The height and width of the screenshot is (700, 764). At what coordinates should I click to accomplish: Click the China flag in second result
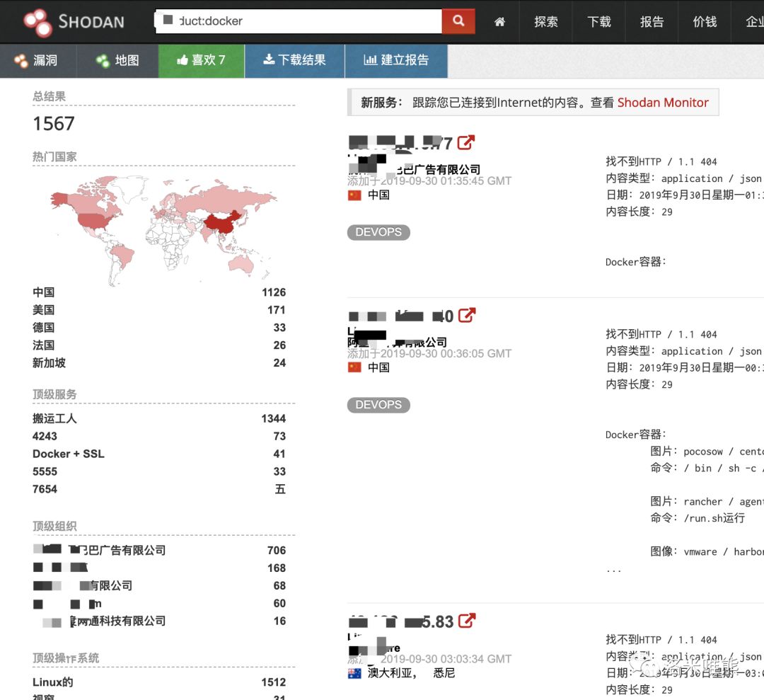[x=354, y=367]
